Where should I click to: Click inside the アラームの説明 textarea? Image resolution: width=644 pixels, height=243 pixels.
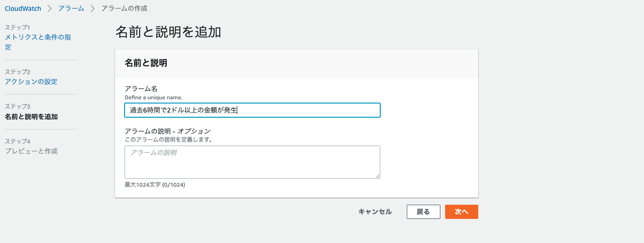pyautogui.click(x=252, y=162)
